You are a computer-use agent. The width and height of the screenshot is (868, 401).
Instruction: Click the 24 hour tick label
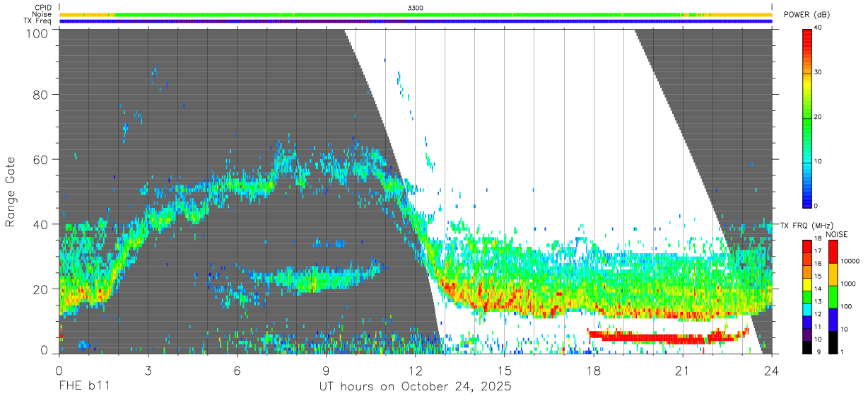(x=772, y=370)
